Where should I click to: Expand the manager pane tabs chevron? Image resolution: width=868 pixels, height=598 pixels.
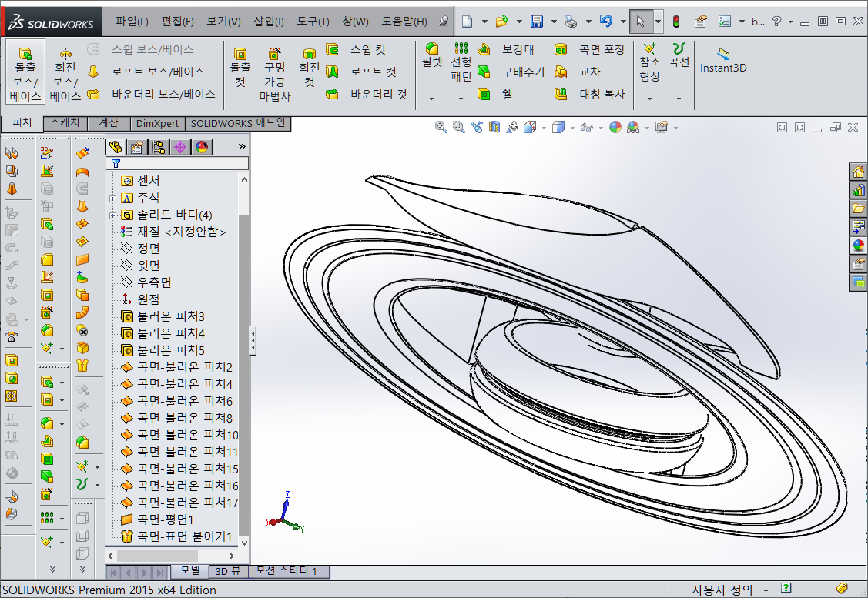tap(242, 146)
